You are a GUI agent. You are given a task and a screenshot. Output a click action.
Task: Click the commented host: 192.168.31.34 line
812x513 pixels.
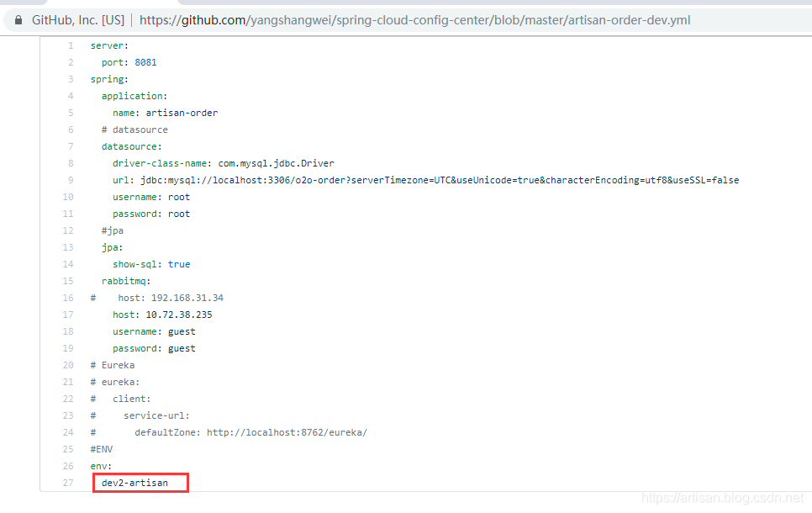click(x=156, y=298)
